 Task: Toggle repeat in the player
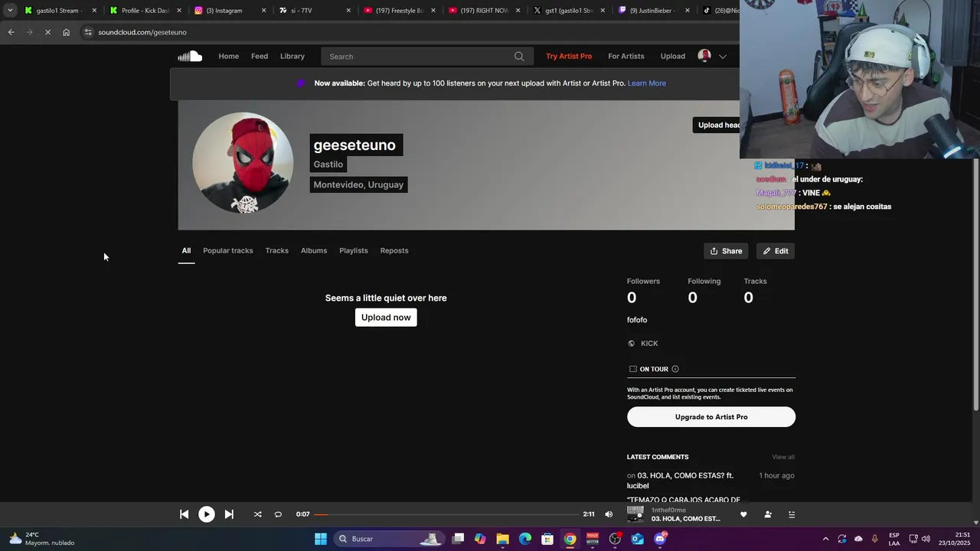tap(278, 514)
